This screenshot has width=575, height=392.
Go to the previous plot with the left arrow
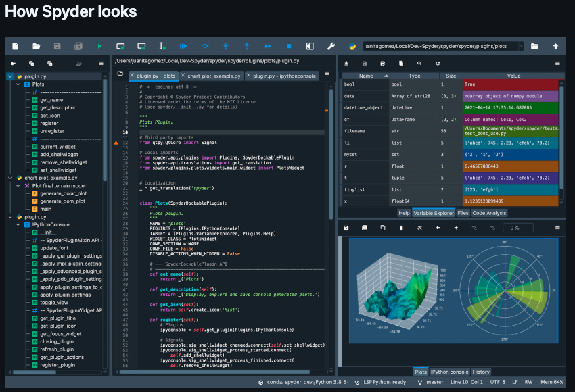point(438,228)
